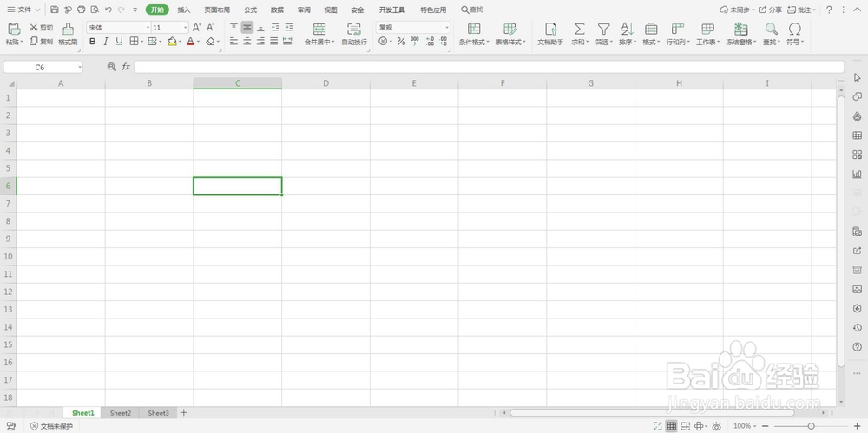
Task: Open the red font color A swatch
Action: [x=190, y=42]
